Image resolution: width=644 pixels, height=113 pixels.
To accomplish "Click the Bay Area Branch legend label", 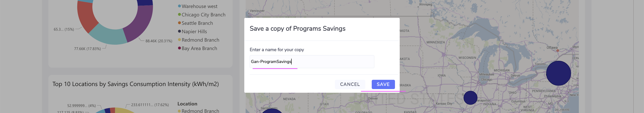I will (199, 48).
